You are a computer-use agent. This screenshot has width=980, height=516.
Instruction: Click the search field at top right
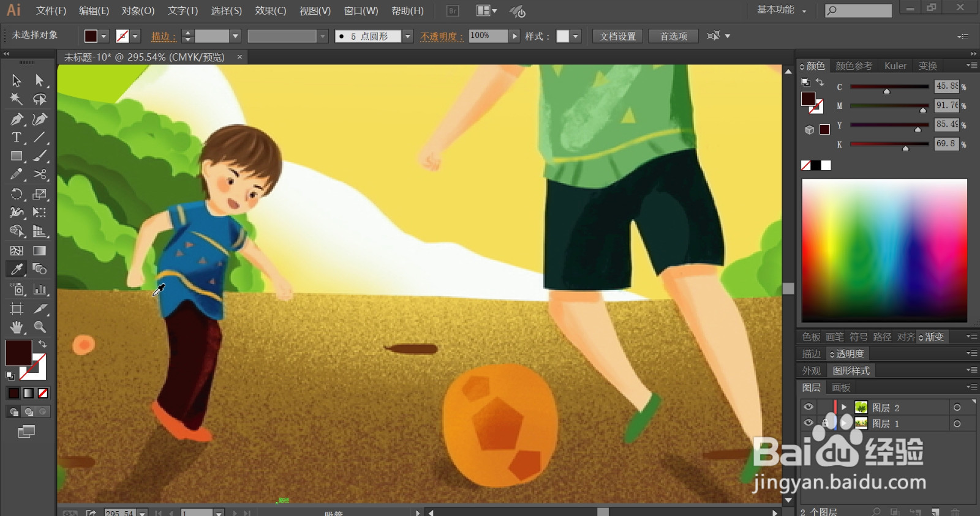click(858, 10)
